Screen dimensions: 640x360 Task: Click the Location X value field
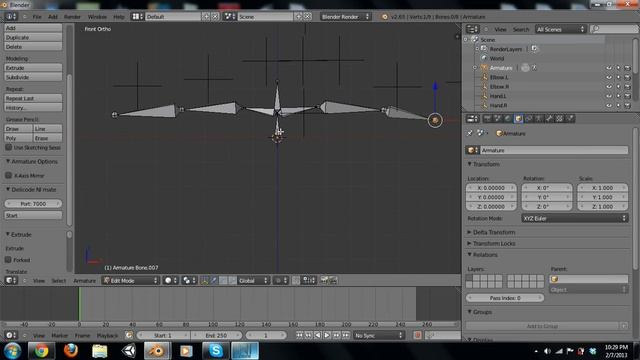(x=491, y=188)
